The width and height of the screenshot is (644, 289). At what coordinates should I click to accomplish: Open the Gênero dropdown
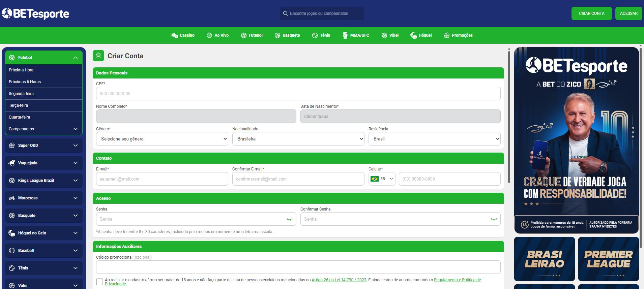[x=162, y=139]
